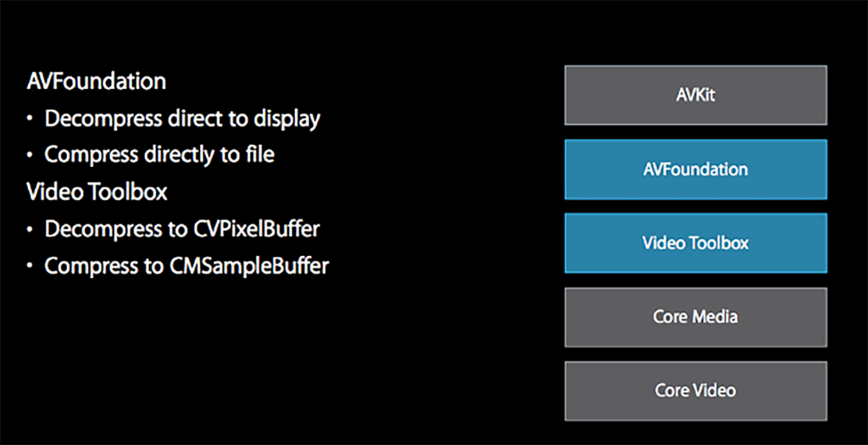Click the AVKit box
The image size is (868, 445).
tap(696, 95)
